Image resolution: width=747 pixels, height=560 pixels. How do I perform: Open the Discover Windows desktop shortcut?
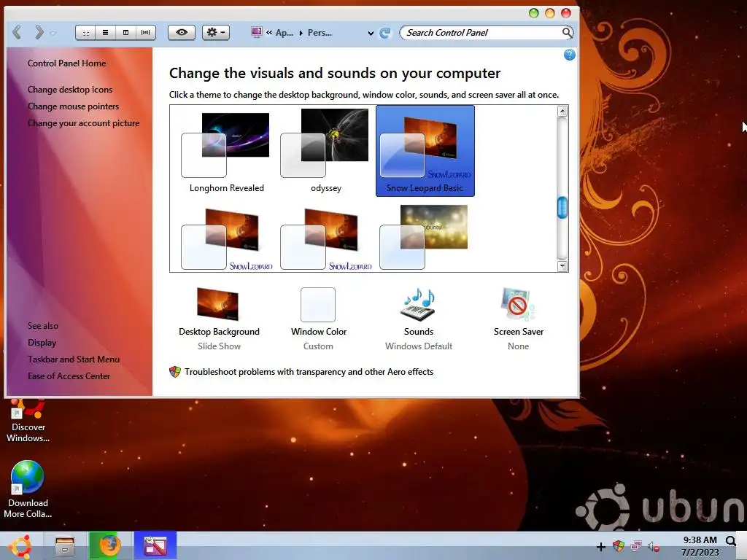click(x=28, y=421)
